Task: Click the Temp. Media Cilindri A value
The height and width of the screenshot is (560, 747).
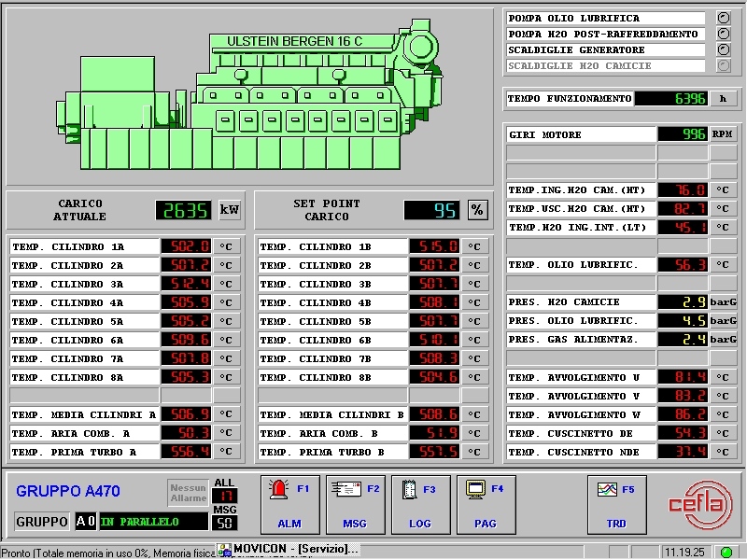Action: pyautogui.click(x=186, y=414)
